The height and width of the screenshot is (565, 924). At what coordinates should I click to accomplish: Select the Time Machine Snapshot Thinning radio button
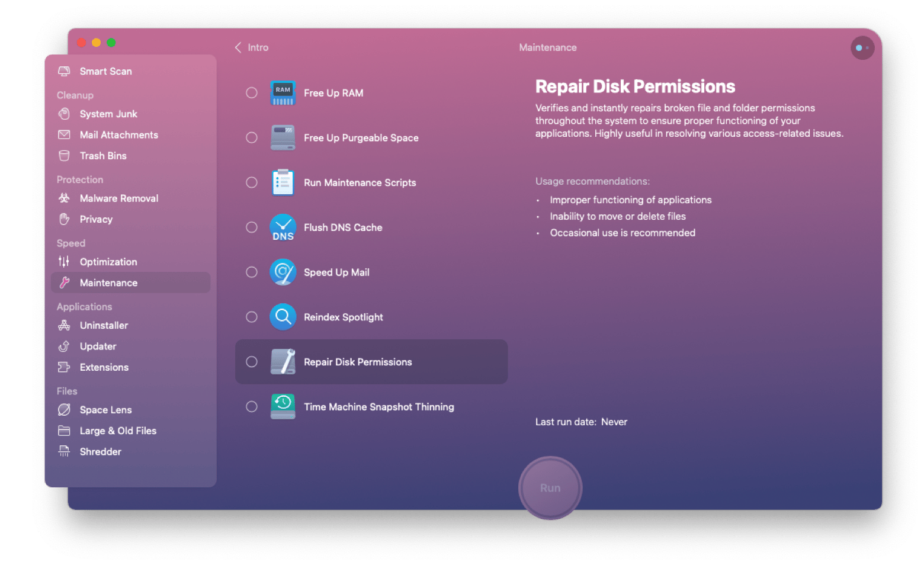(252, 407)
